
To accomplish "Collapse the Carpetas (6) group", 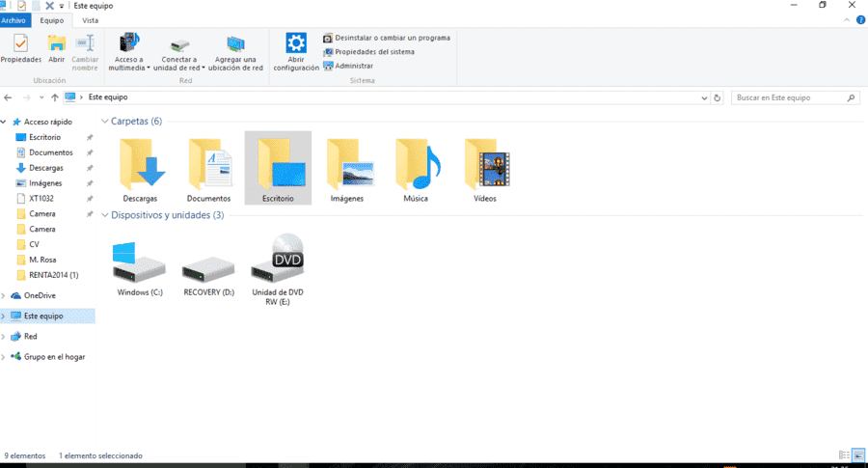I will click(x=104, y=122).
